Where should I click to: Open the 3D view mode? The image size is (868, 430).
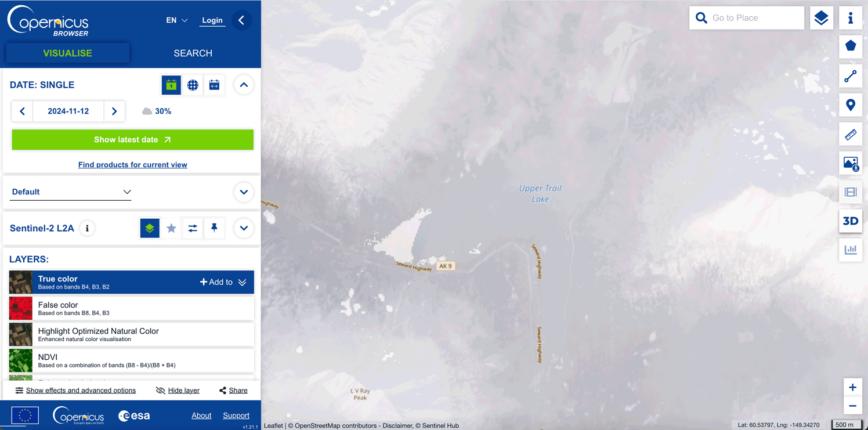click(x=851, y=221)
